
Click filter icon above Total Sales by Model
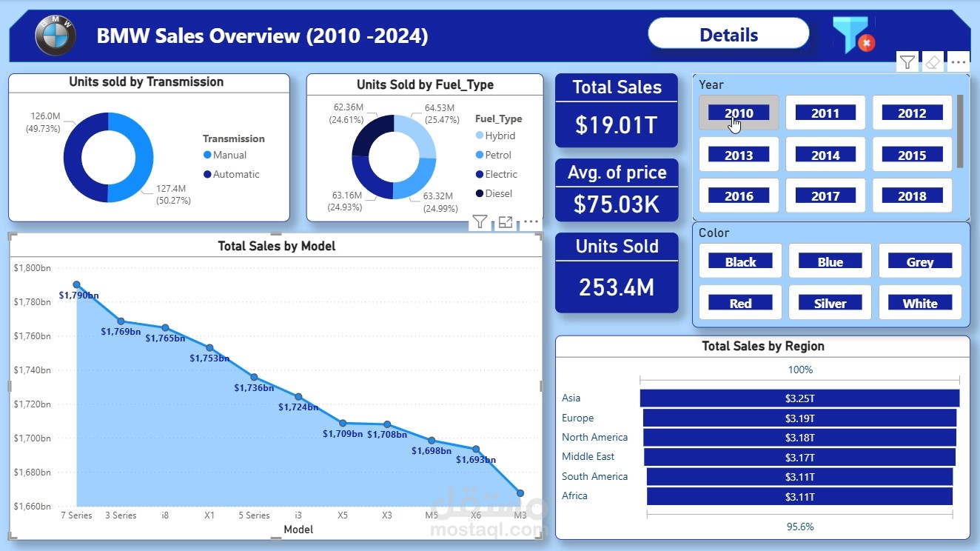coord(480,221)
